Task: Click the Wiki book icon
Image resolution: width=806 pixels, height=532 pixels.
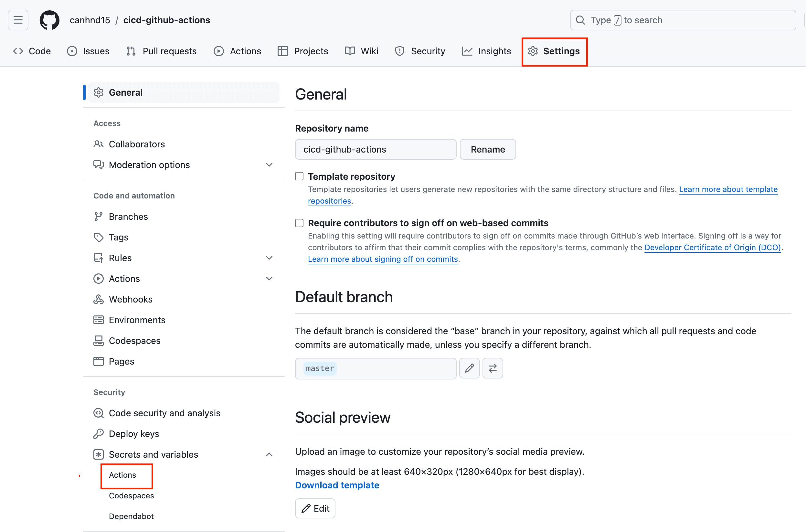Action: point(350,51)
